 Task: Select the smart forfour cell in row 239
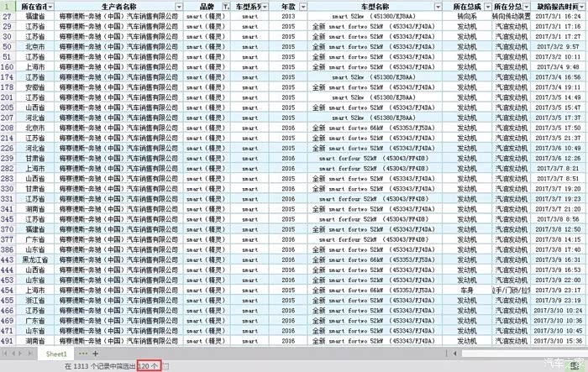pyautogui.click(x=374, y=158)
